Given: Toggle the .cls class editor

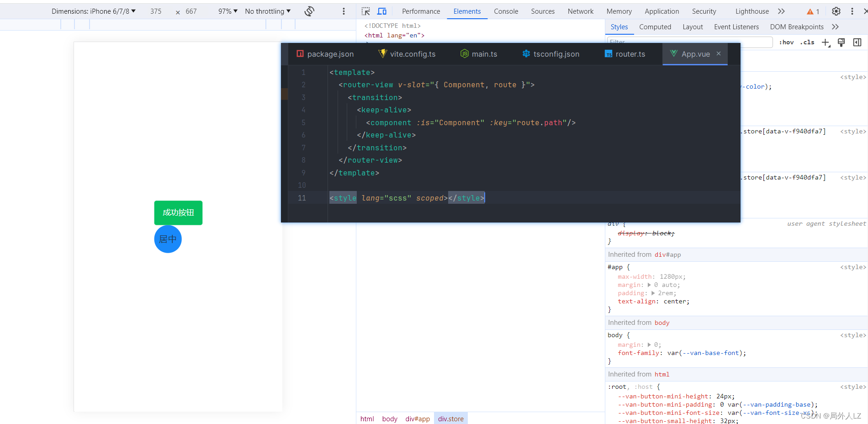Looking at the screenshot, I should coord(807,42).
